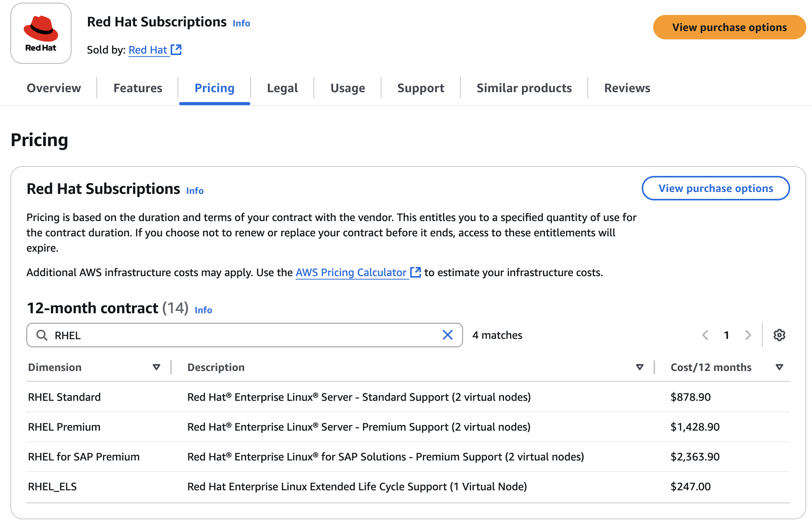Switch to the Features tab
This screenshot has height=527, width=812.
pos(138,88)
